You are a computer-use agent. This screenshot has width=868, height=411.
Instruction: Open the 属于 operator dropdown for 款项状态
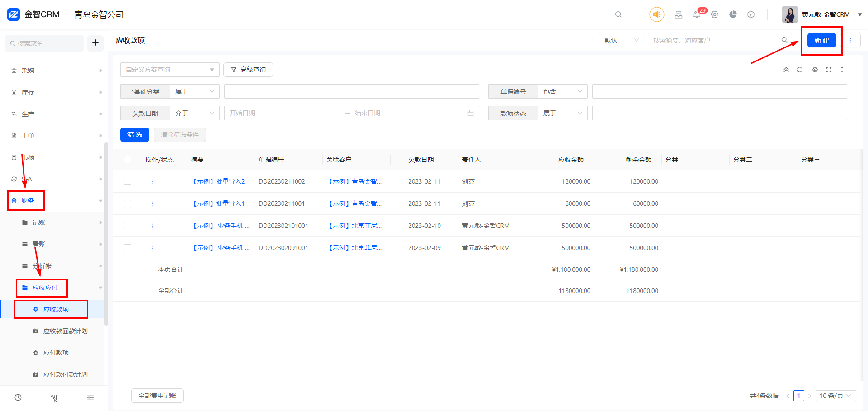[563, 113]
